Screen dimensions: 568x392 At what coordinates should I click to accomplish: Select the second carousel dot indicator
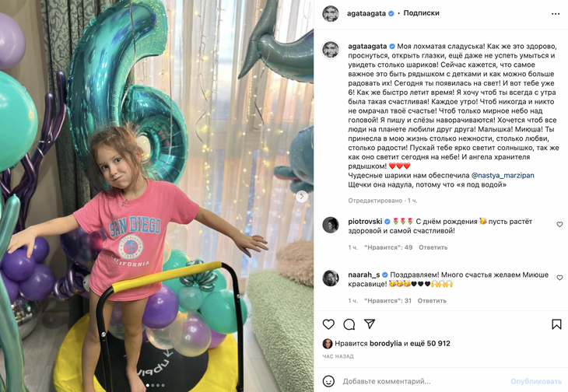(x=153, y=386)
